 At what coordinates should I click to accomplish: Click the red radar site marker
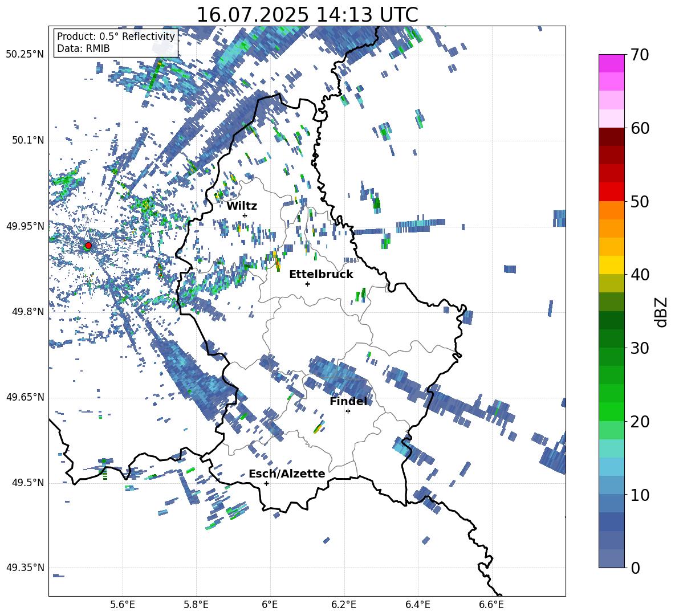click(88, 246)
